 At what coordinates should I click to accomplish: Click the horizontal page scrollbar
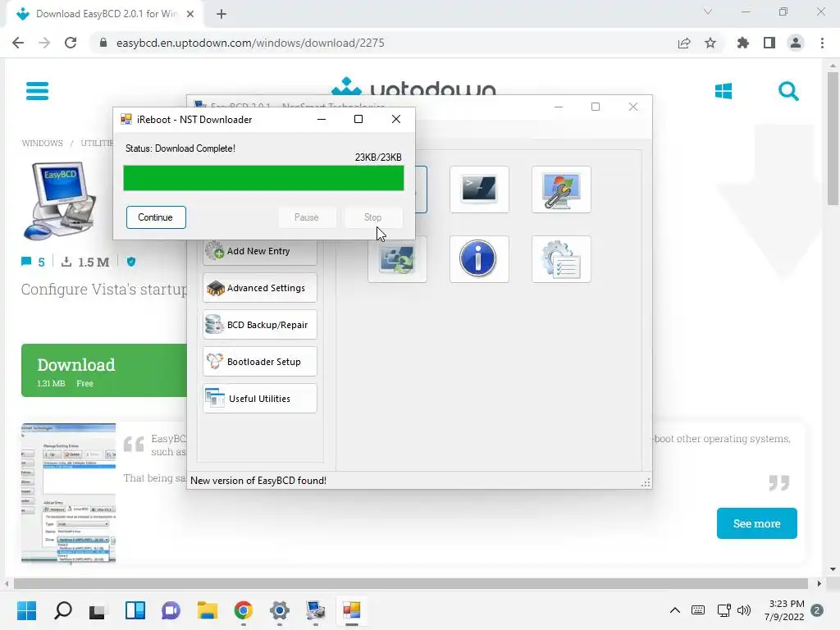point(411,583)
